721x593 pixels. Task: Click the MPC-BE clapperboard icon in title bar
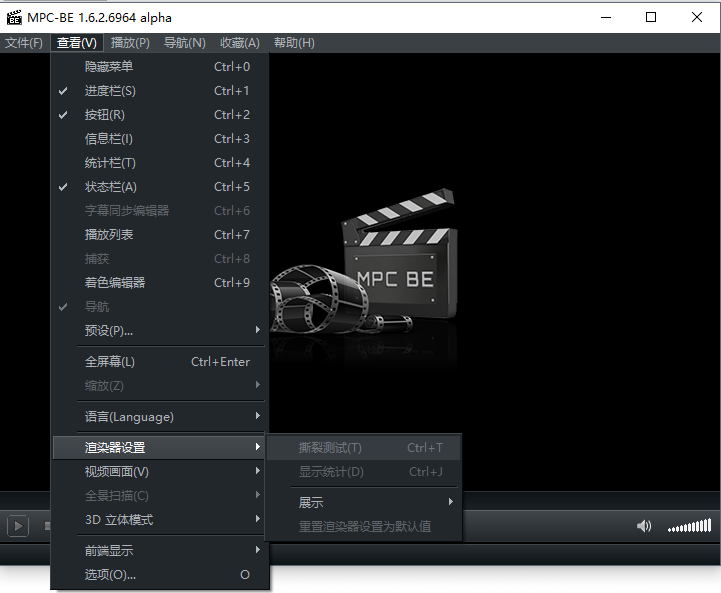[14, 17]
